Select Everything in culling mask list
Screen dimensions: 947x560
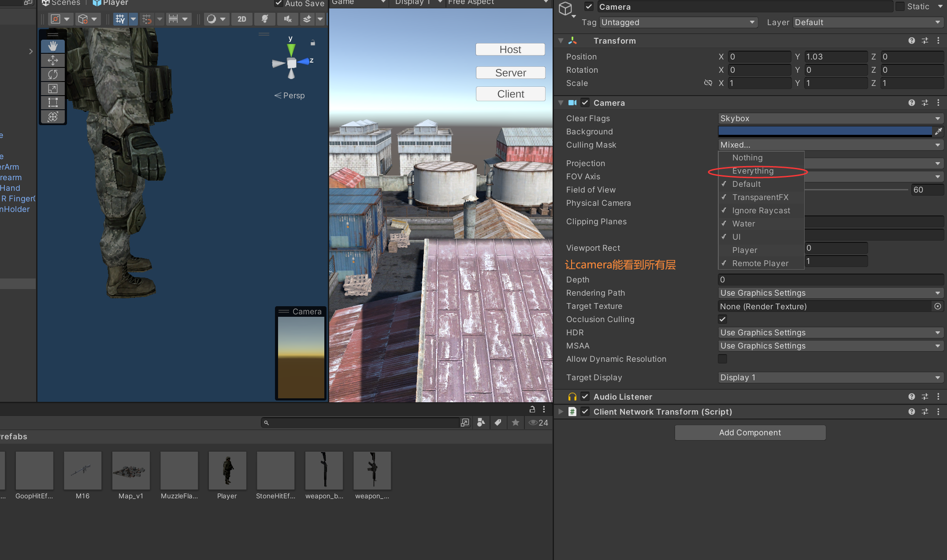[761, 171]
